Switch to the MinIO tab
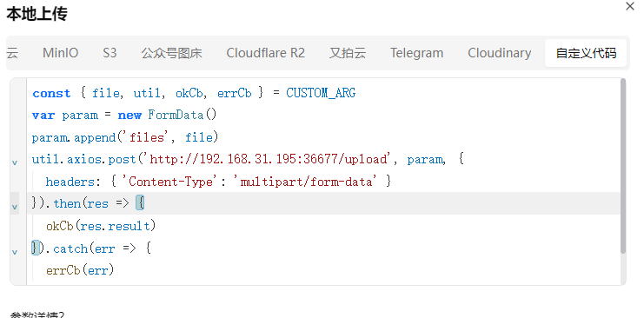The height and width of the screenshot is (318, 644). (x=60, y=53)
